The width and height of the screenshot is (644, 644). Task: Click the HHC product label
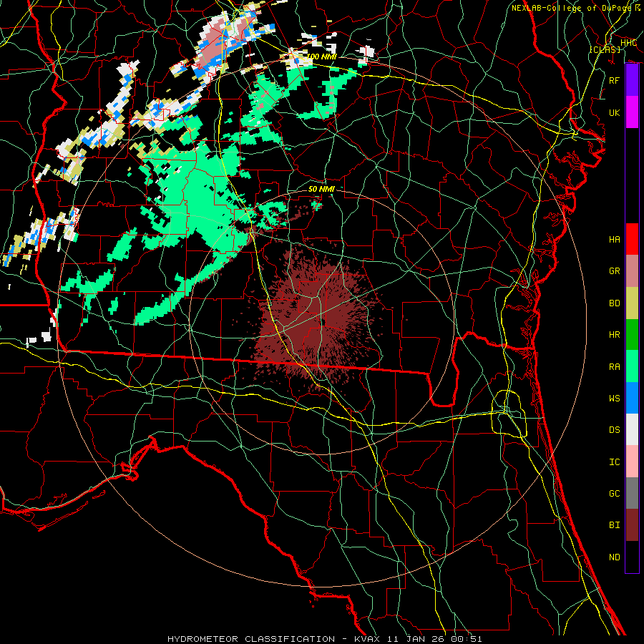(628, 43)
